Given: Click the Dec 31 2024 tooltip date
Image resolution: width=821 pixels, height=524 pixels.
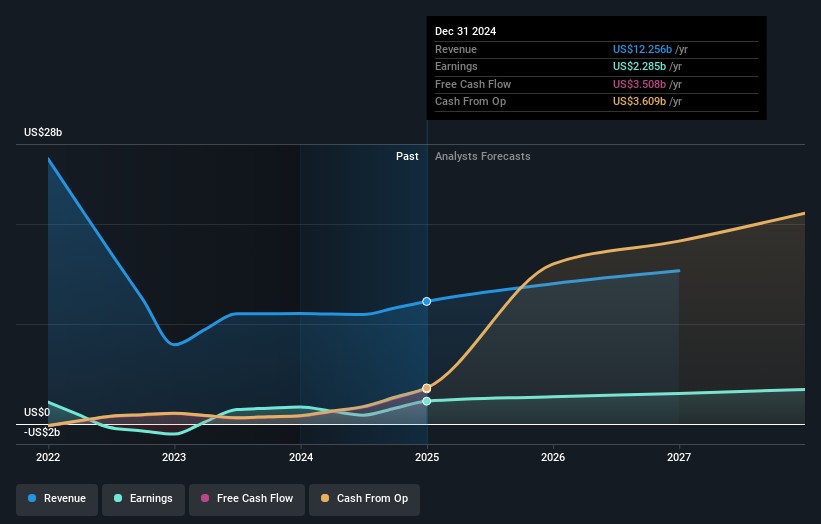Looking at the screenshot, I should coord(465,31).
